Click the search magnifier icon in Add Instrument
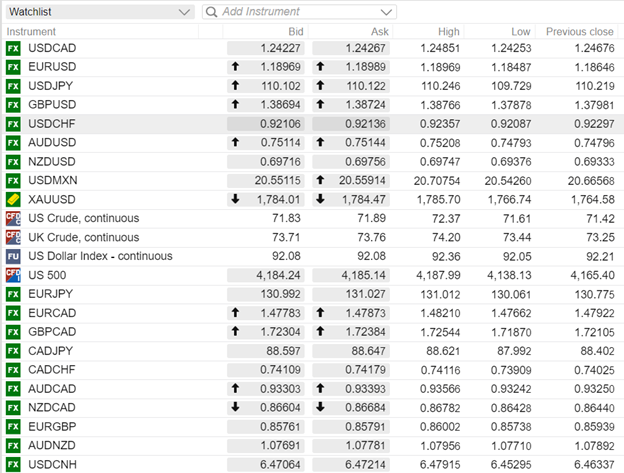This screenshot has height=473, width=624. point(211,12)
